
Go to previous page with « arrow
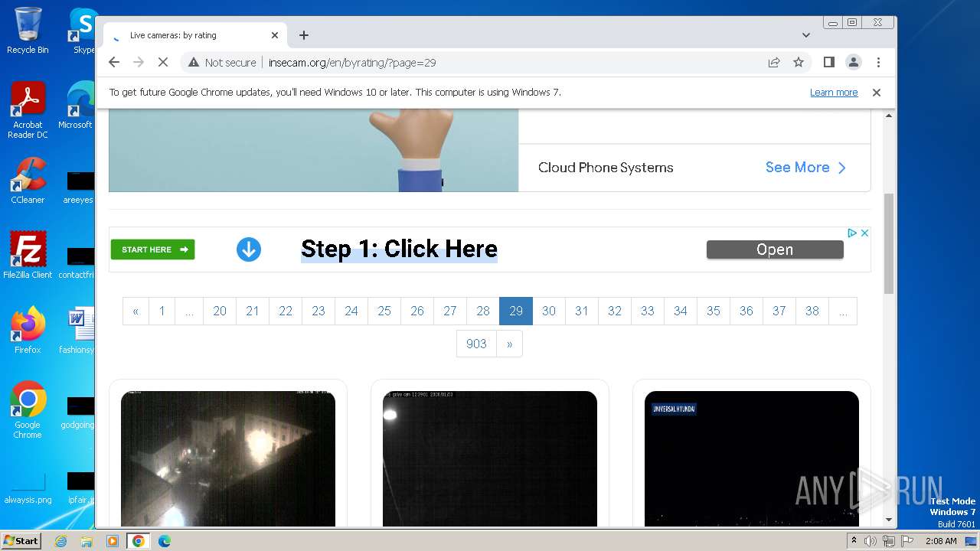point(136,311)
